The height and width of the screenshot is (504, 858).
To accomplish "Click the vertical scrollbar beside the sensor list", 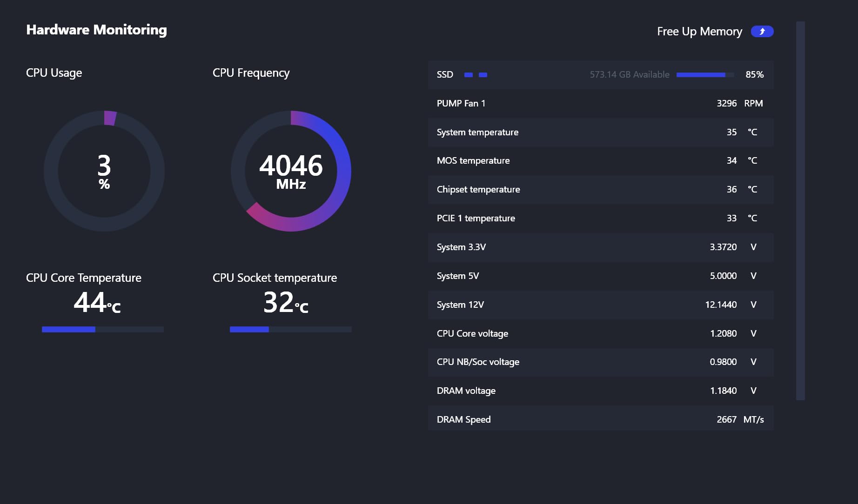I will [x=800, y=210].
